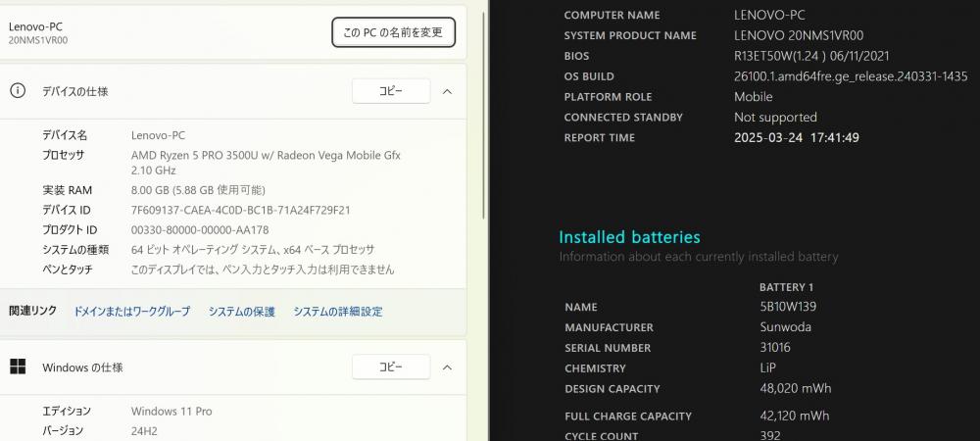Viewport: 980px width, 441px height.
Task: Click the design capacity 48,020 mWh
Action: (x=796, y=388)
